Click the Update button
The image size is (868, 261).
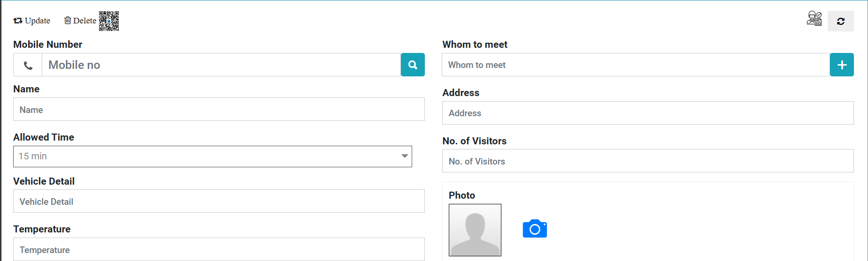pos(32,21)
